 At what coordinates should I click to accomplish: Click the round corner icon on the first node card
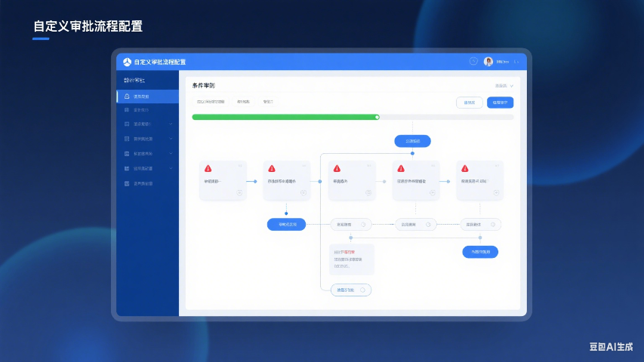click(239, 192)
